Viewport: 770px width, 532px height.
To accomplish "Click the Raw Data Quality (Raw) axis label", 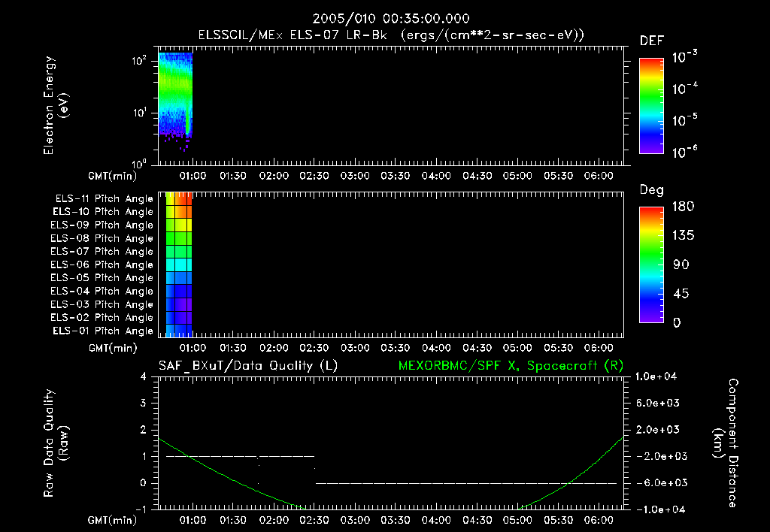I will 56,443.
